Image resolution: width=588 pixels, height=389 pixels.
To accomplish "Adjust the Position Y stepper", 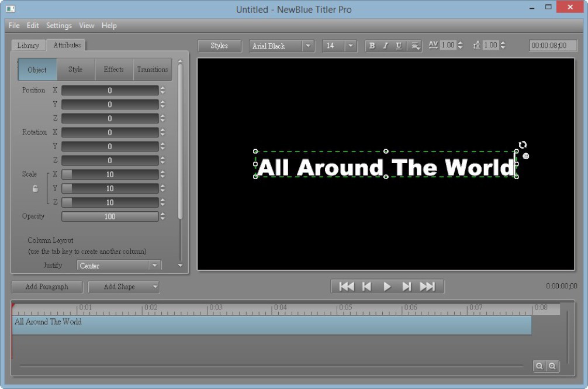I will [162, 104].
